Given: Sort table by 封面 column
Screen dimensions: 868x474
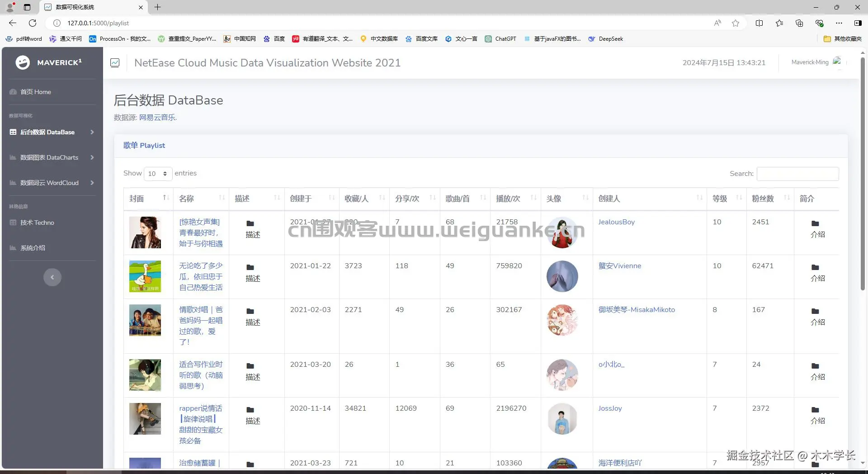Looking at the screenshot, I should coord(148,199).
